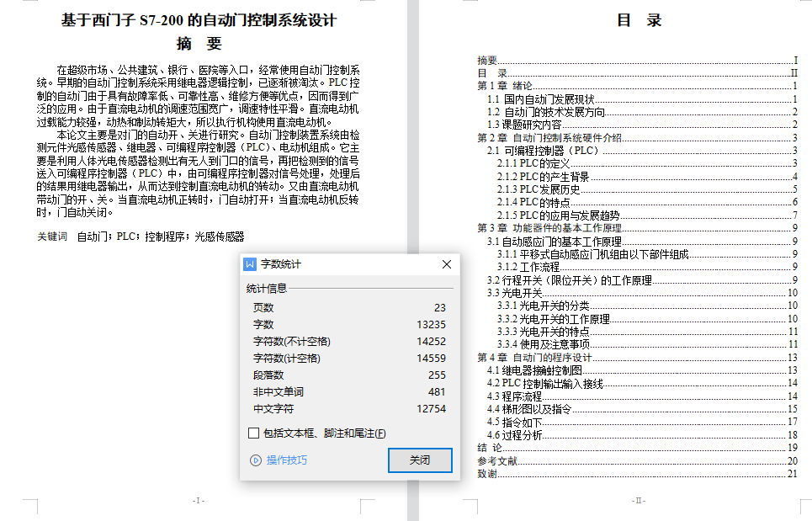Screen dimensions: 812x521
Task: Click 3.3.4 使用及注意事项 entry
Action: click(543, 344)
